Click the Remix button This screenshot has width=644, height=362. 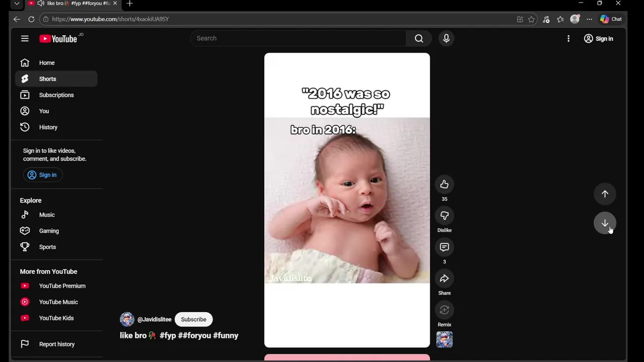click(444, 310)
